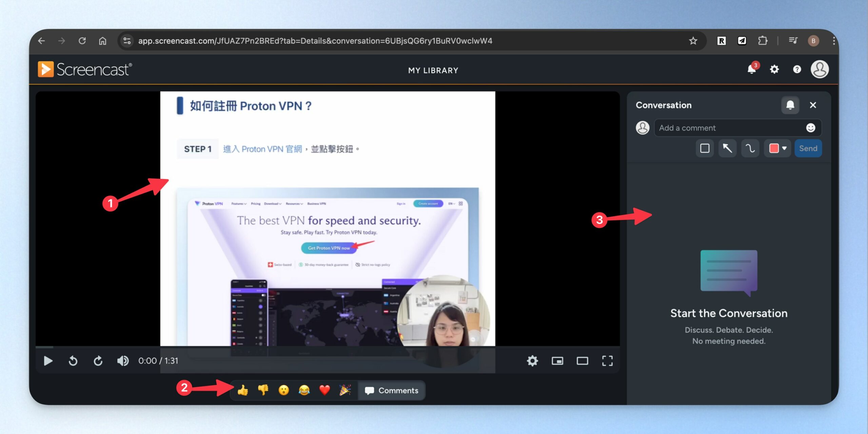Open the emoji picker in comment box
The width and height of the screenshot is (868, 434).
[x=810, y=128]
